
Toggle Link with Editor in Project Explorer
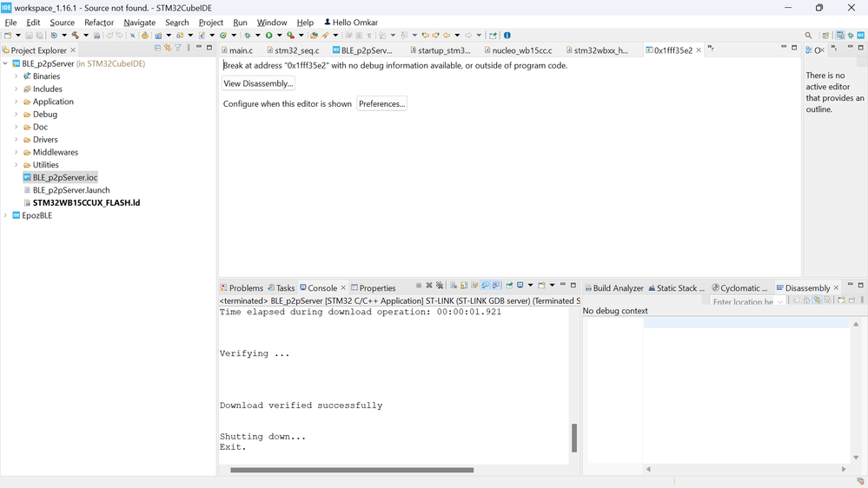168,48
